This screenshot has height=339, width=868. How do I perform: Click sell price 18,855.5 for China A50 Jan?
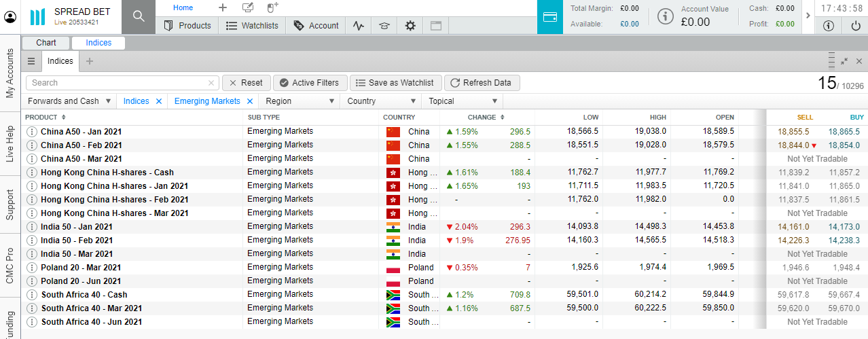(793, 132)
